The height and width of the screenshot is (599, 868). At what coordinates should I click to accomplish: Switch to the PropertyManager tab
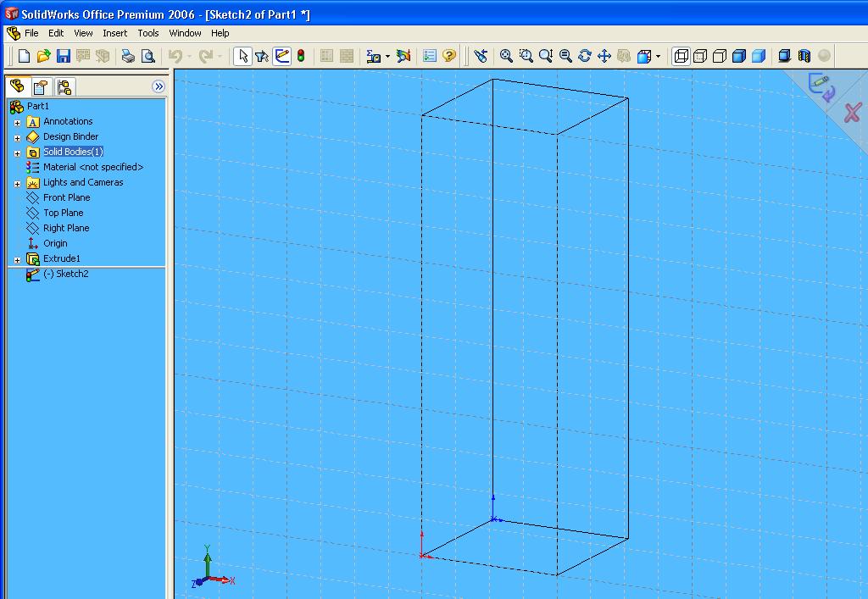41,86
